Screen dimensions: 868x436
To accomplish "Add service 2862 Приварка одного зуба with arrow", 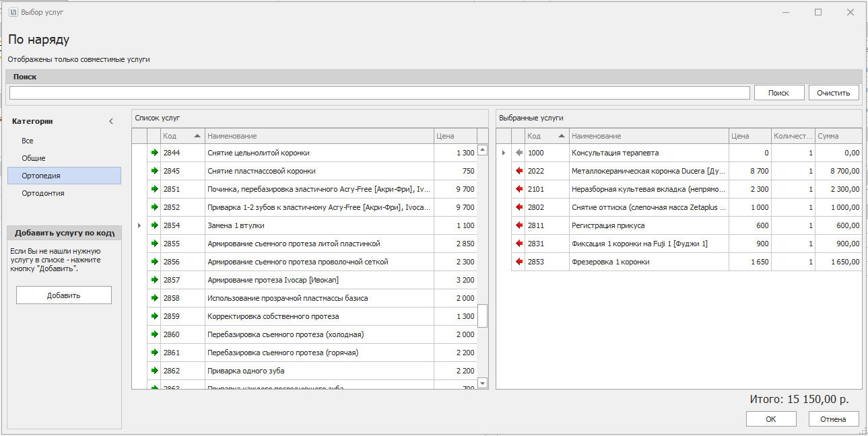I will click(154, 371).
